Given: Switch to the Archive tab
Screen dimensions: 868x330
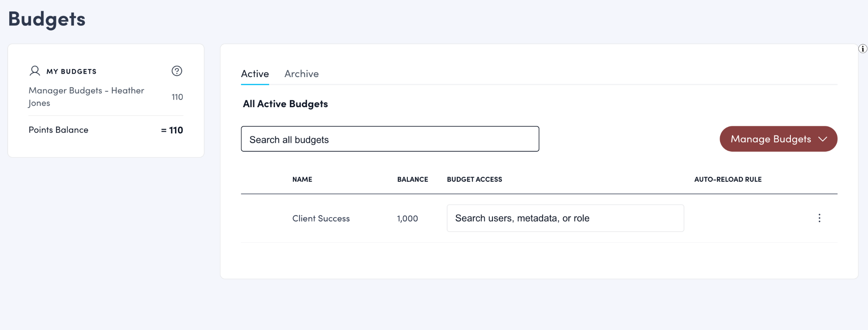Looking at the screenshot, I should (301, 74).
